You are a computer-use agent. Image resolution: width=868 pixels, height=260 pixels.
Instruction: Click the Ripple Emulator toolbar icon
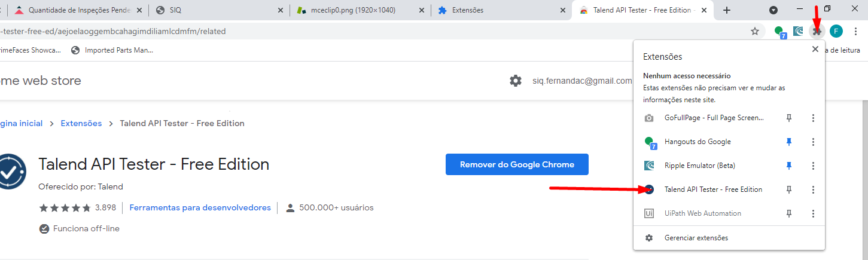[798, 31]
